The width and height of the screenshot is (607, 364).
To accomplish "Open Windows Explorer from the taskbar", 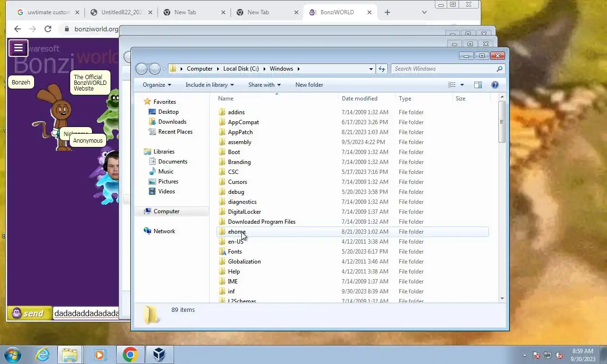I will click(70, 355).
